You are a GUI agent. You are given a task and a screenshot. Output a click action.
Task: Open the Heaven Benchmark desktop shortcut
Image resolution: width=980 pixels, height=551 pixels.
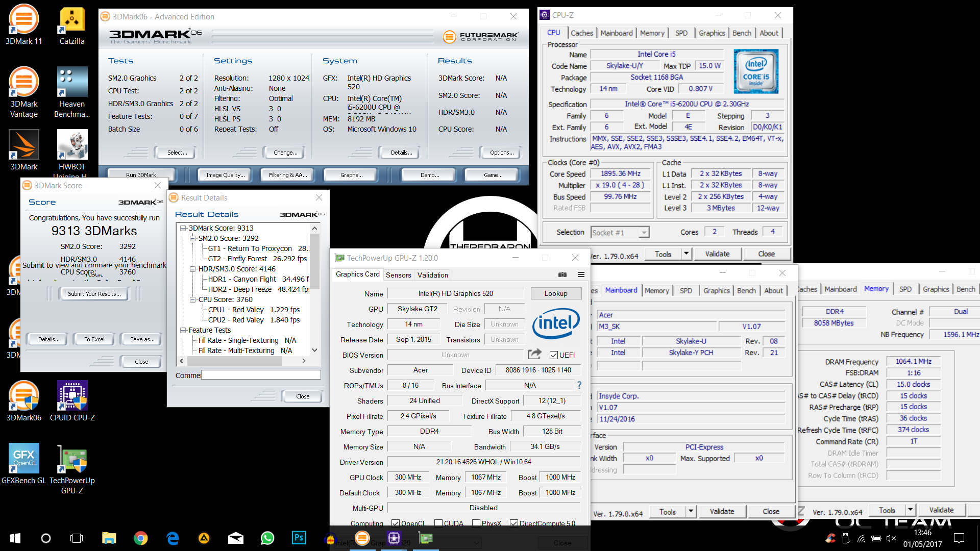(x=72, y=92)
